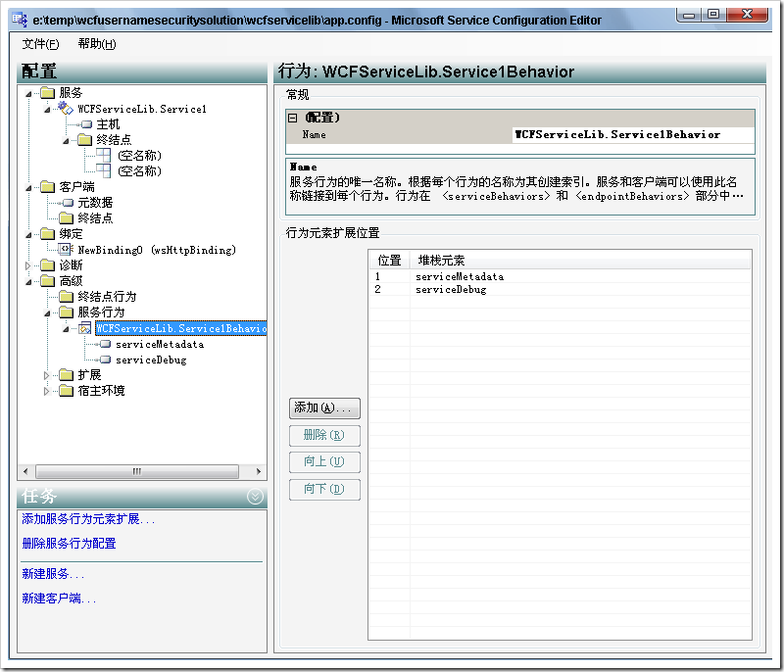The width and height of the screenshot is (784, 672).
Task: Click the 新建客户端... link
Action: point(59,599)
